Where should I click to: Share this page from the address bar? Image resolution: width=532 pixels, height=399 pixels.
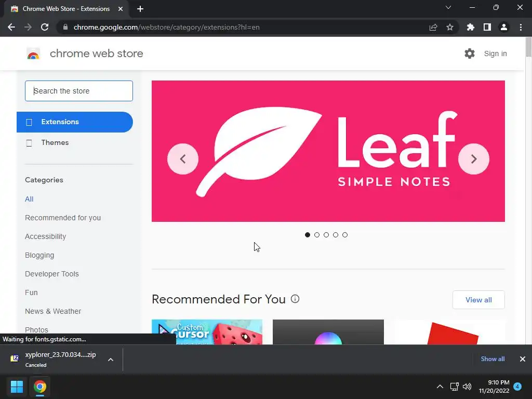(x=433, y=27)
